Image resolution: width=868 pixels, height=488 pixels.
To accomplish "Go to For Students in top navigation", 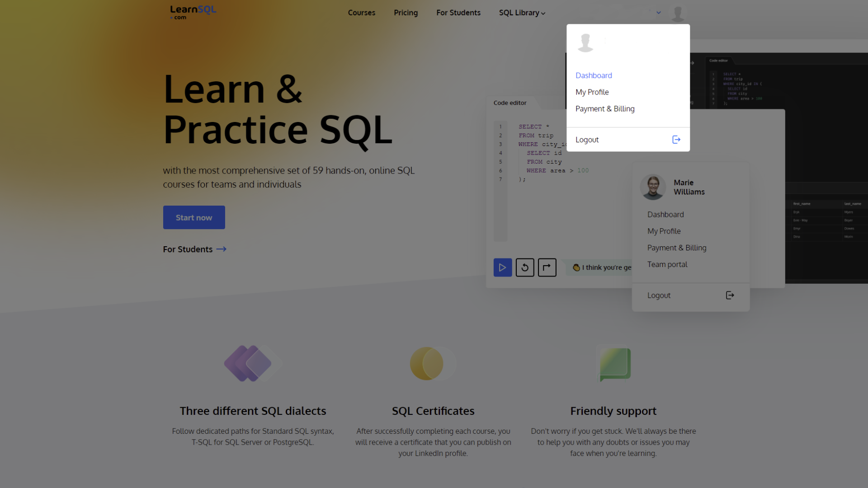I will pyautogui.click(x=458, y=13).
